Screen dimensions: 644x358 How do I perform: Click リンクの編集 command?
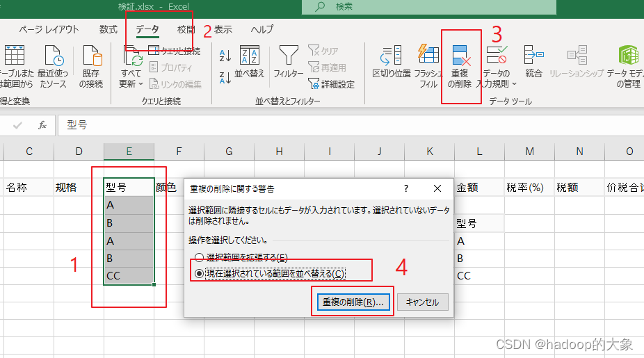pos(175,84)
